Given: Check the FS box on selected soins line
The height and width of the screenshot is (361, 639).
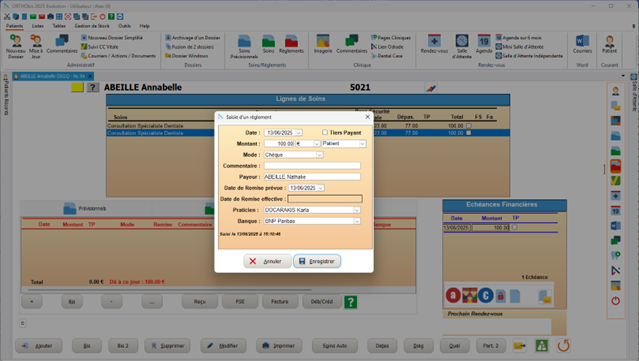Looking at the screenshot, I should click(469, 133).
